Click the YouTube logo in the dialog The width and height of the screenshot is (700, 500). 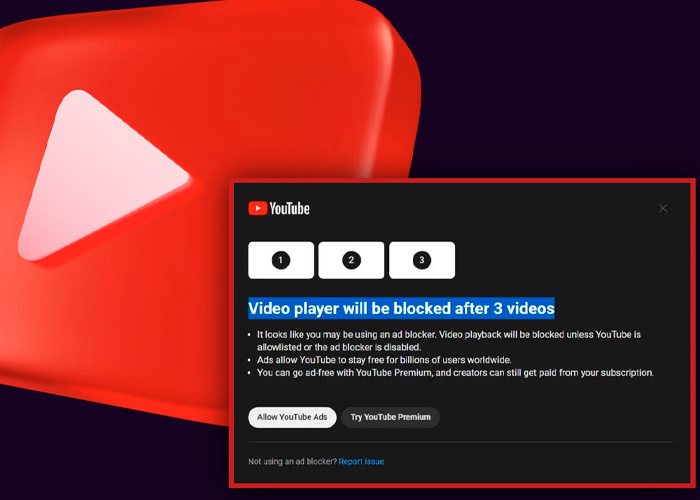[x=279, y=208]
